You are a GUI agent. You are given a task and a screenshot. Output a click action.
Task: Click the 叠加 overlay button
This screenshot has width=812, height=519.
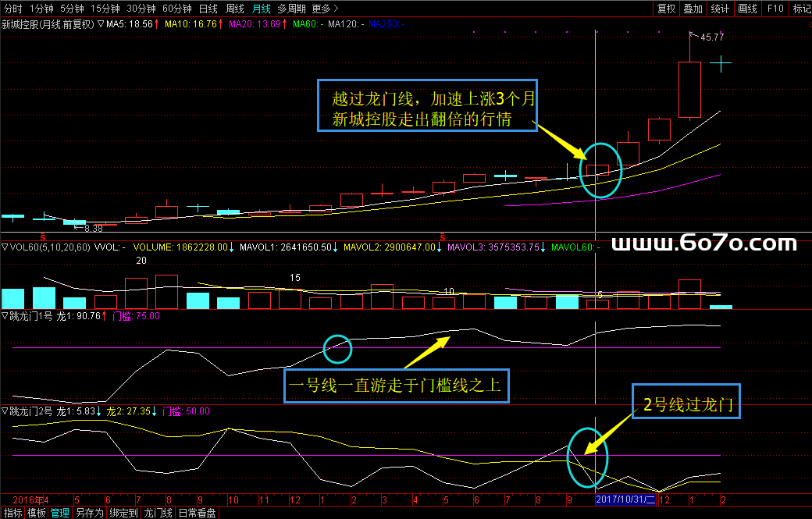(x=693, y=9)
